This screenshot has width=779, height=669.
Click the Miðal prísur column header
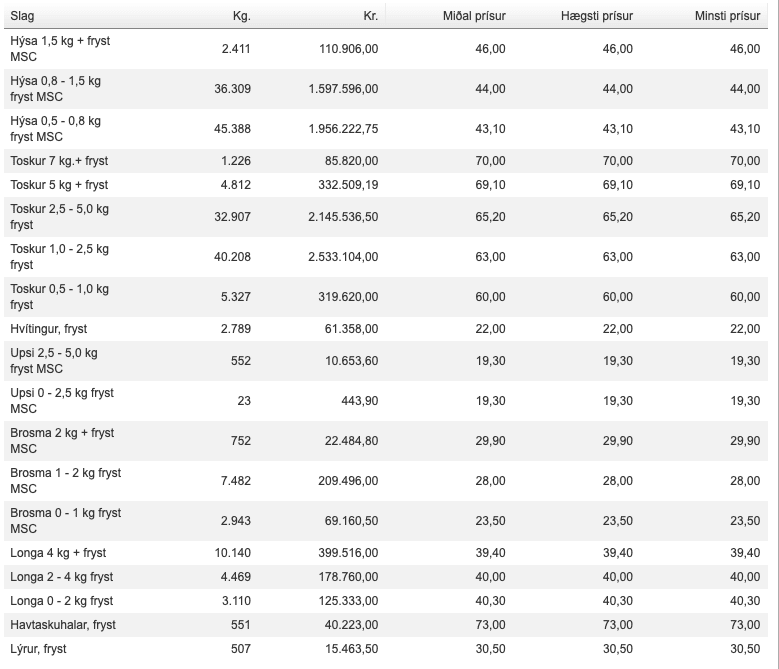tap(474, 17)
